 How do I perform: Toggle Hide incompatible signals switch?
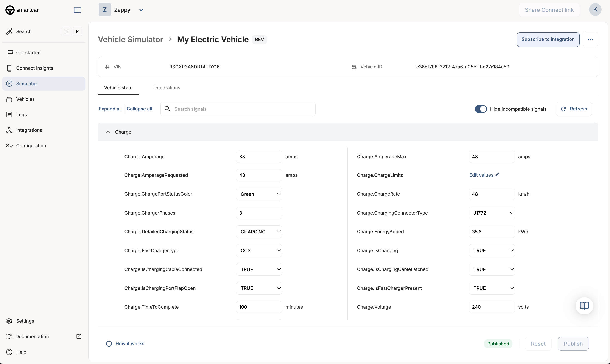click(480, 109)
